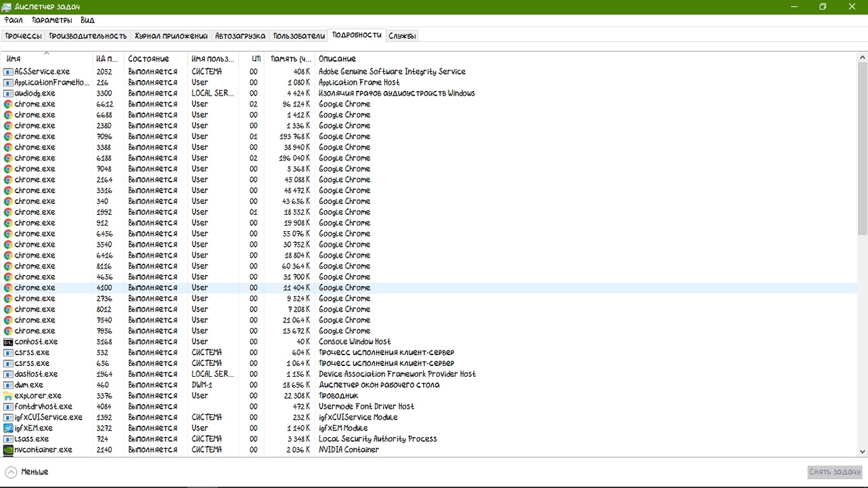Select the Подробности tab

[x=357, y=35]
